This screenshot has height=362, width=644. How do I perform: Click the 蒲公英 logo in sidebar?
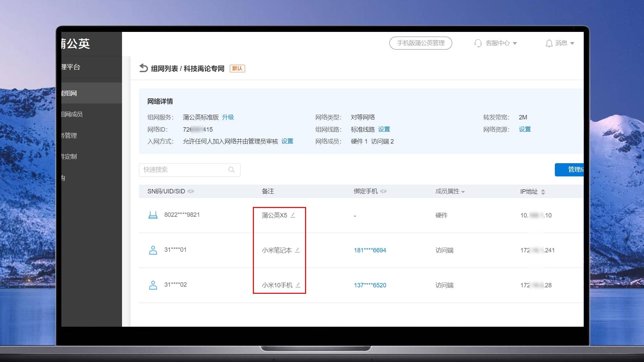click(76, 43)
